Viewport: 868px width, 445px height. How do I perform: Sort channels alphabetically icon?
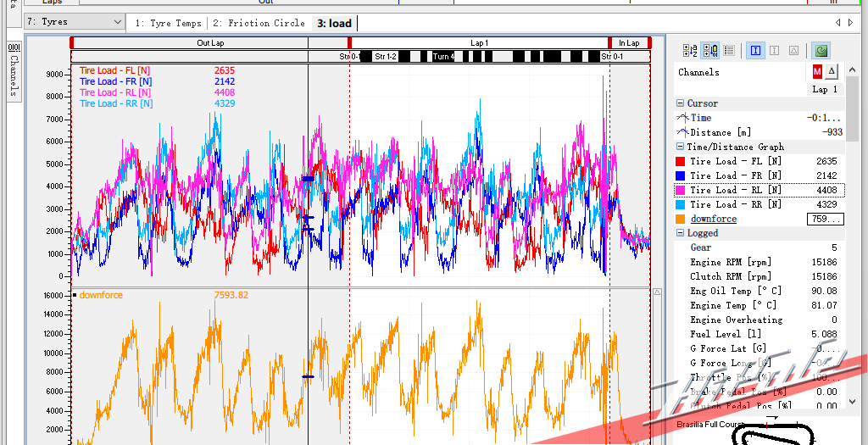690,51
